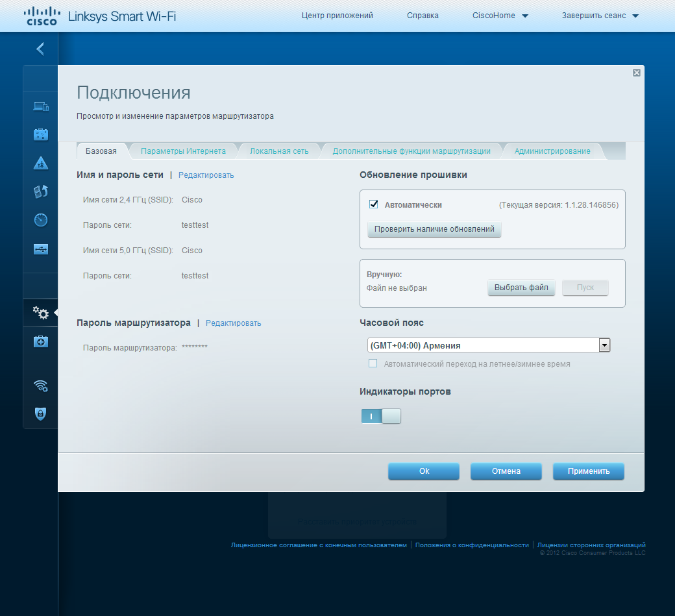Screen dimensions: 675x616
Task: Click the Пуск firmware button
Action: 585,288
